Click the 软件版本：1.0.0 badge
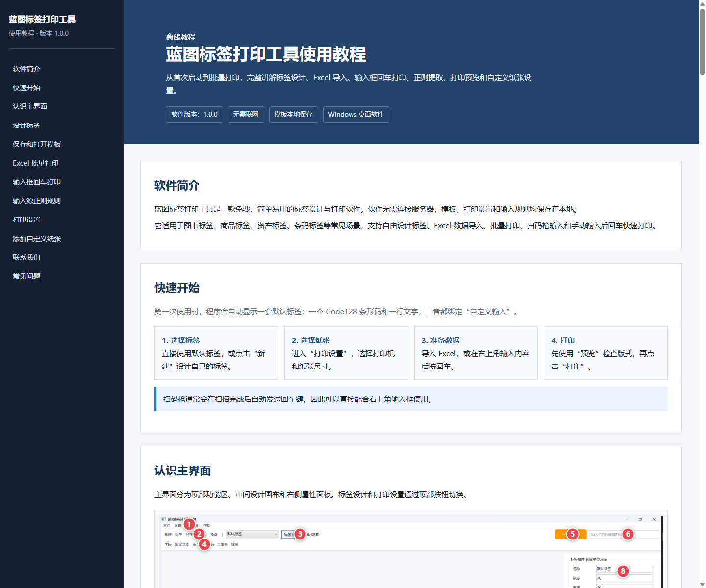 [194, 114]
